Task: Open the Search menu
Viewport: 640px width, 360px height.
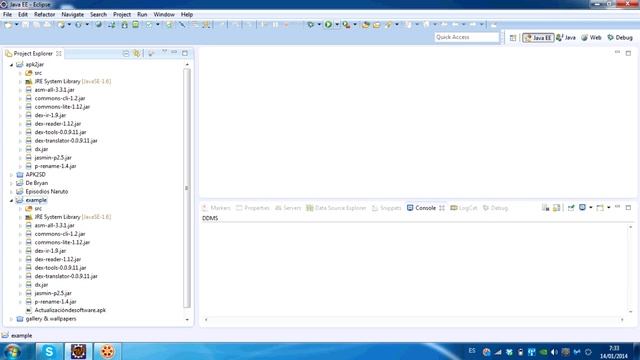Action: [x=98, y=14]
